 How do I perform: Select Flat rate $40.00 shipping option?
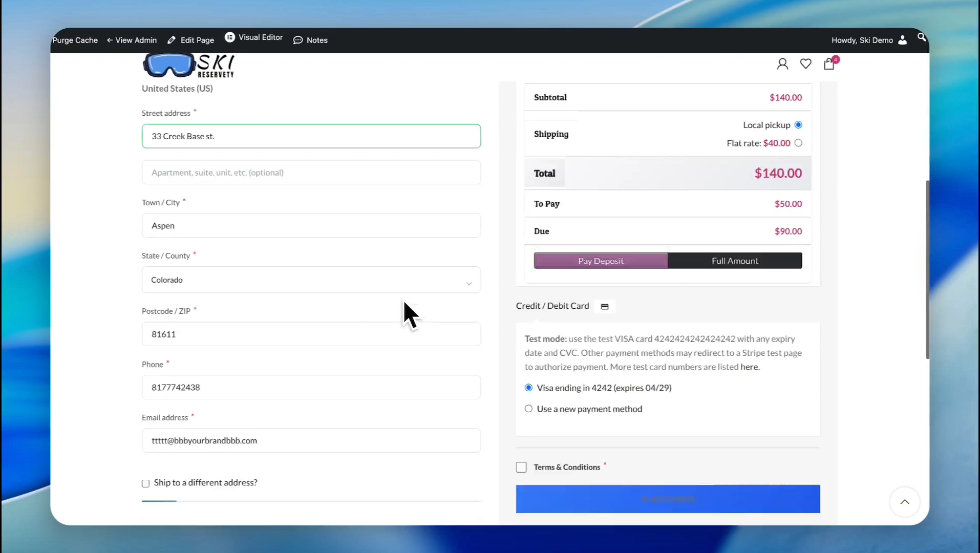coord(798,143)
